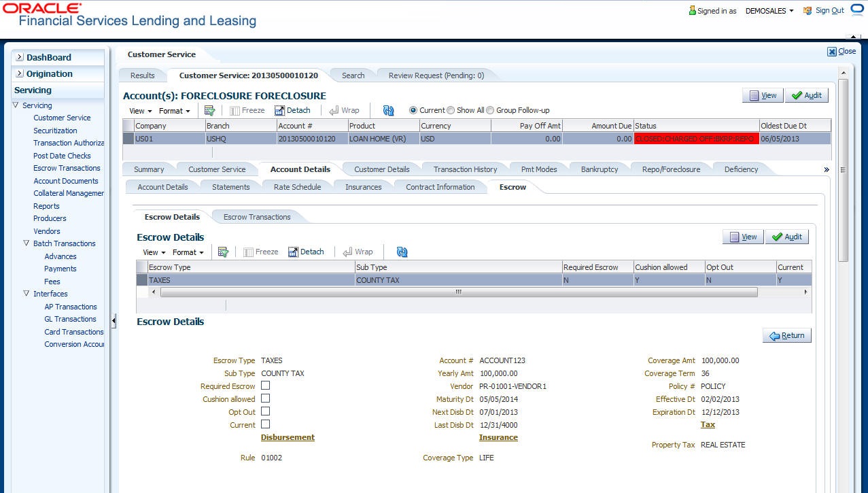
Task: Open Payments under Batch Transactions
Action: (x=60, y=269)
